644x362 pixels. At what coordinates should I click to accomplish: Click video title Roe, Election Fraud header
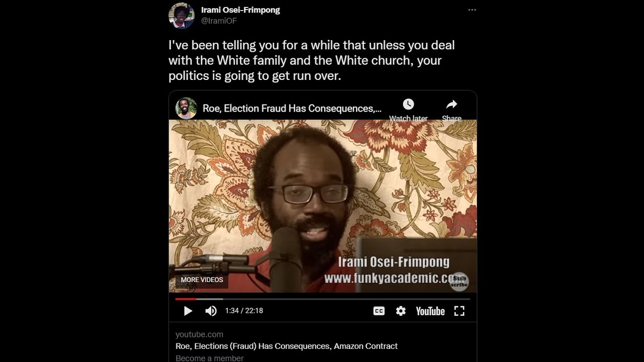(x=292, y=108)
